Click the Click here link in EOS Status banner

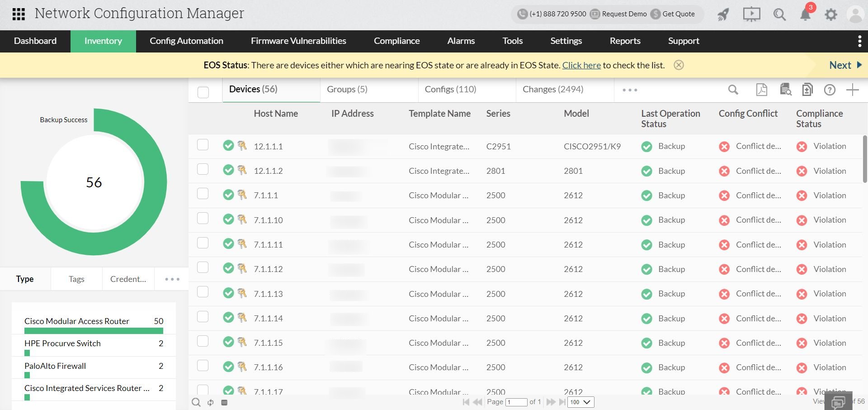(x=581, y=65)
